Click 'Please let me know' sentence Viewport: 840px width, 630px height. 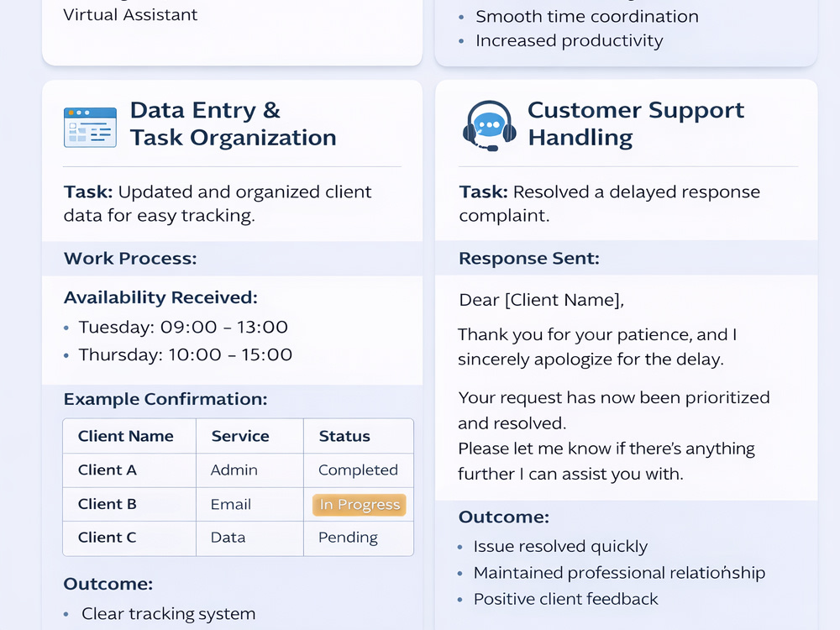(606, 461)
